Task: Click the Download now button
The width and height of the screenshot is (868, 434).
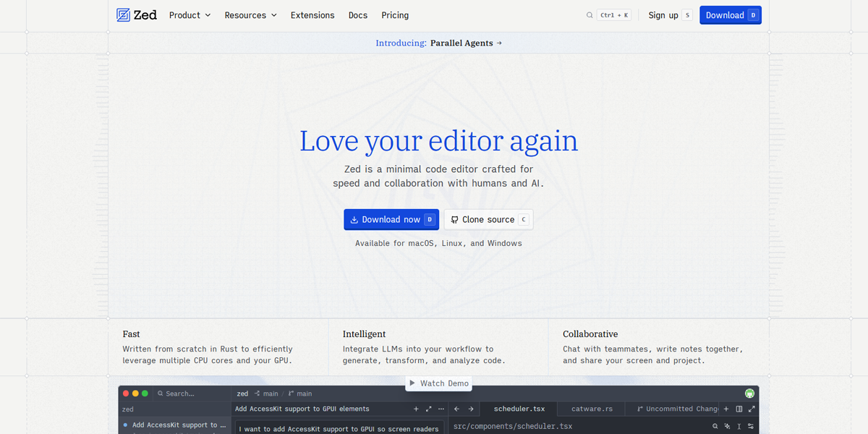Action: click(391, 220)
